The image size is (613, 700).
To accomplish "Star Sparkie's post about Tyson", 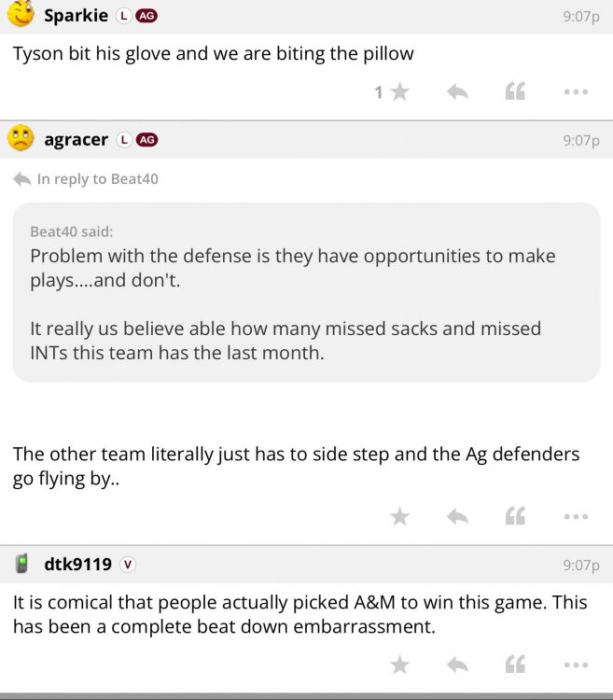I will [x=399, y=91].
